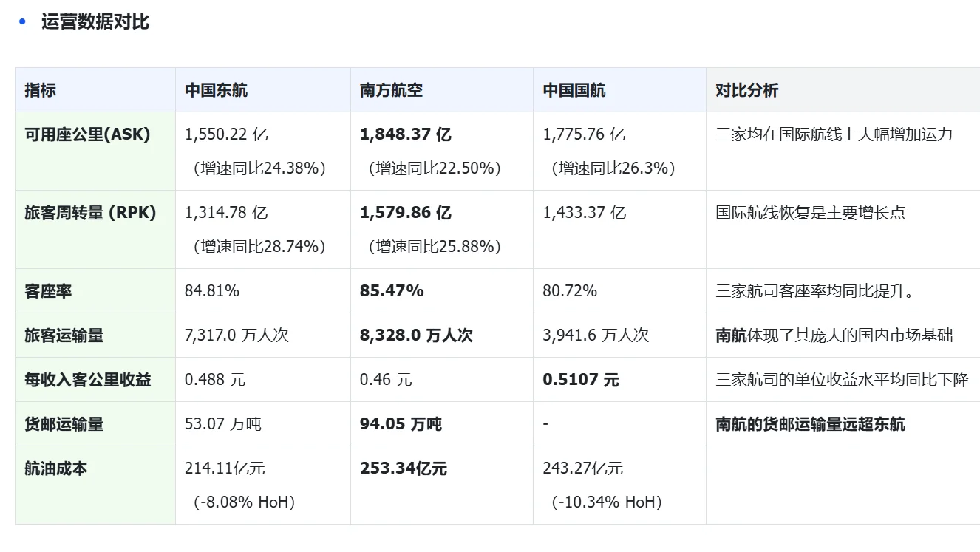Click the 中国国航 column header
Image resolution: width=980 pixels, height=552 pixels.
point(574,90)
